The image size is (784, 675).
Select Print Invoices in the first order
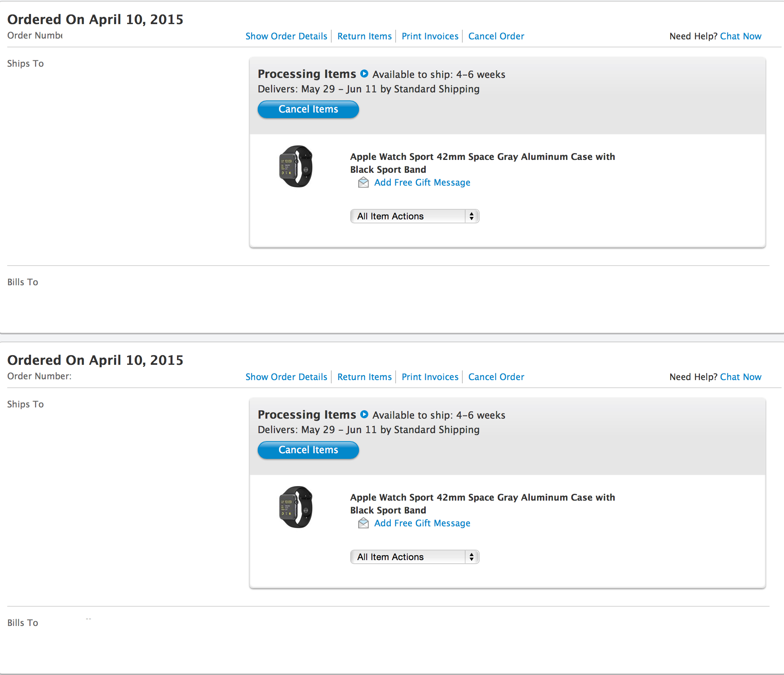click(x=430, y=36)
